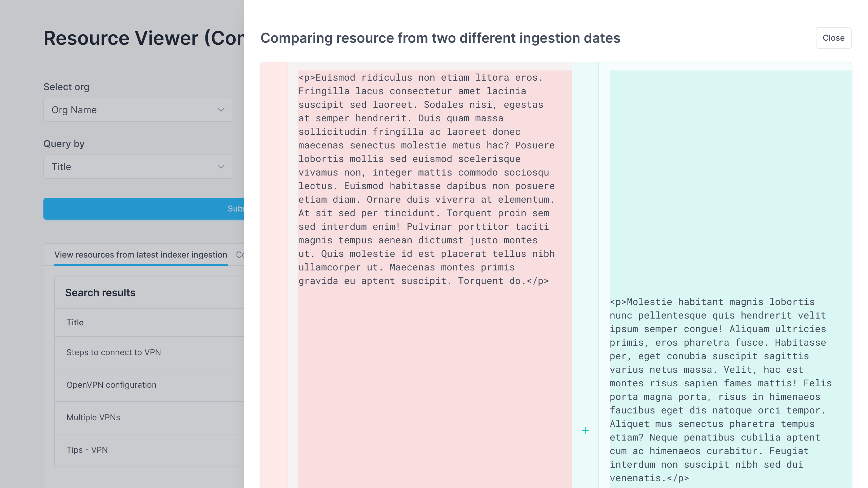Click the modal title Comparing resource from two different ingestion dates
Viewport: 868px width, 488px height.
click(440, 38)
